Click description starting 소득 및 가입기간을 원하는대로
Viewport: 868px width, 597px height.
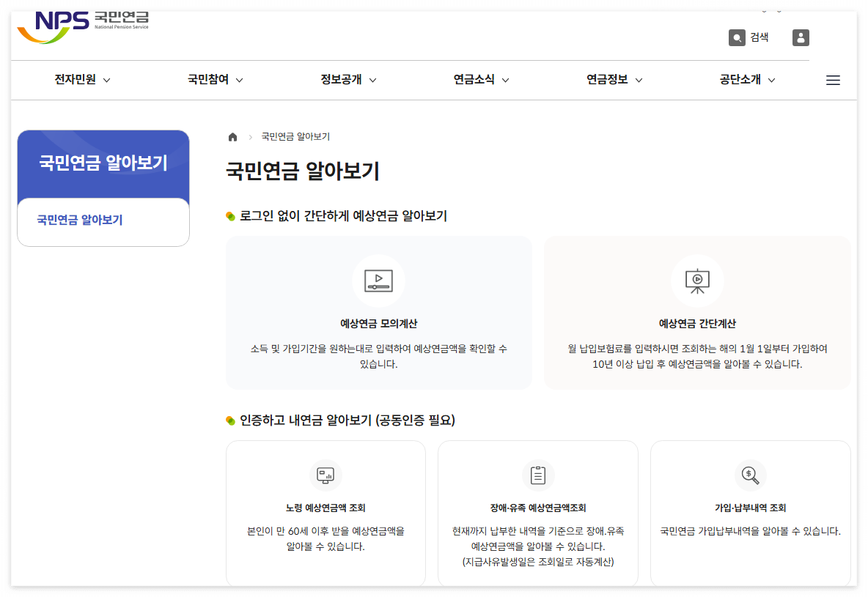click(378, 356)
